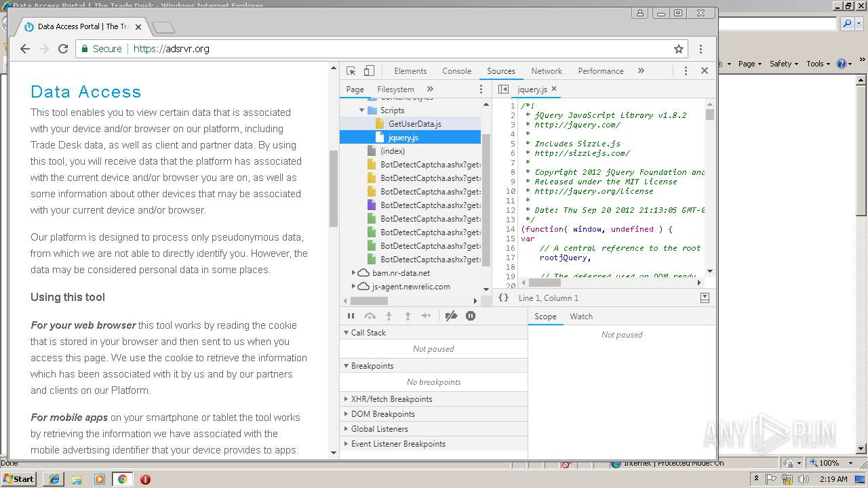The image size is (868, 488).
Task: Expand the js-agent.newrelic.com domain
Action: (x=353, y=287)
